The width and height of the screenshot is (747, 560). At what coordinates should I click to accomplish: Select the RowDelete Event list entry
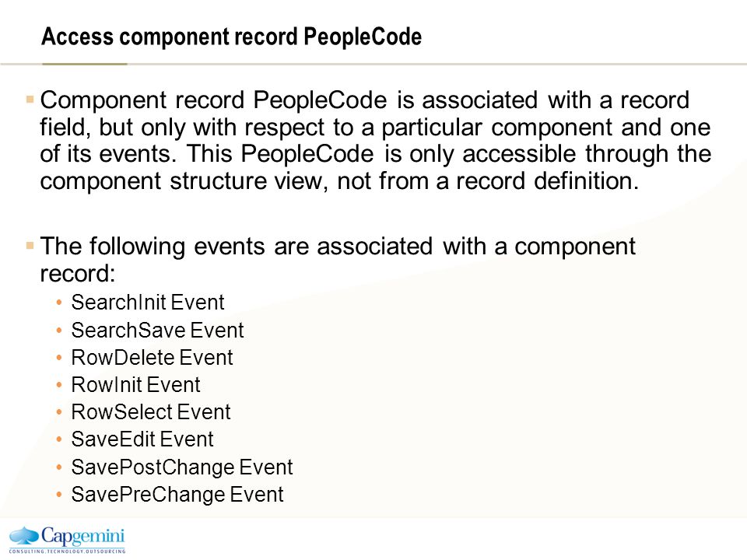[152, 358]
